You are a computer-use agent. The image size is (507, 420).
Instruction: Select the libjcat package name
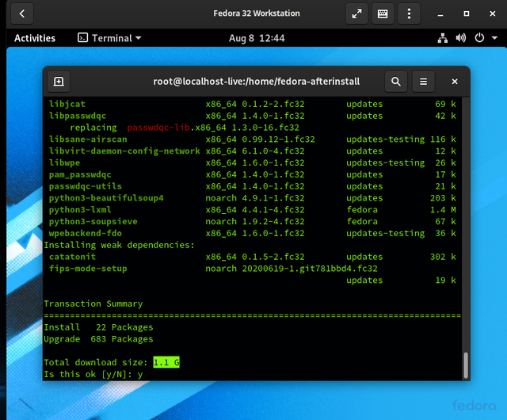[x=67, y=104]
